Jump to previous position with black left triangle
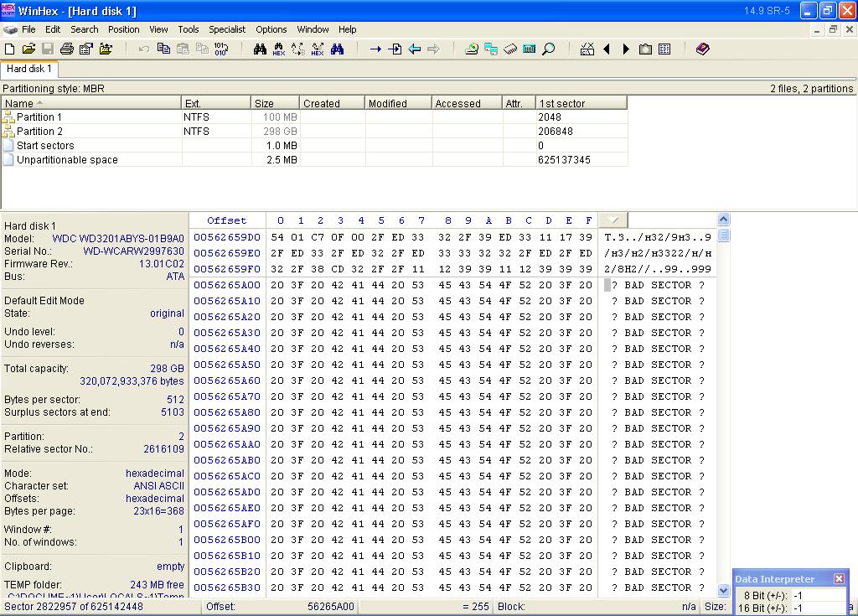Image resolution: width=858 pixels, height=616 pixels. coord(607,49)
